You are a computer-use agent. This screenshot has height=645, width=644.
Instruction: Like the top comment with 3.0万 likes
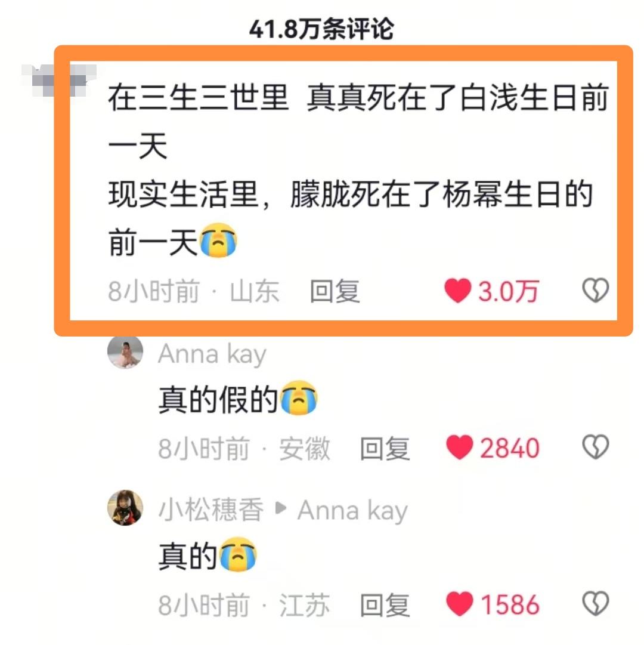pyautogui.click(x=458, y=291)
